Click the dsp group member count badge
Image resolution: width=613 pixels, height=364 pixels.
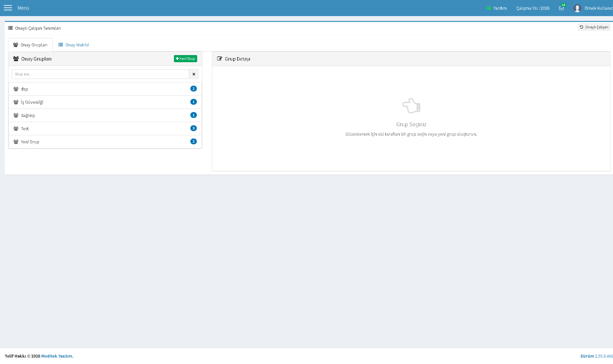click(194, 89)
